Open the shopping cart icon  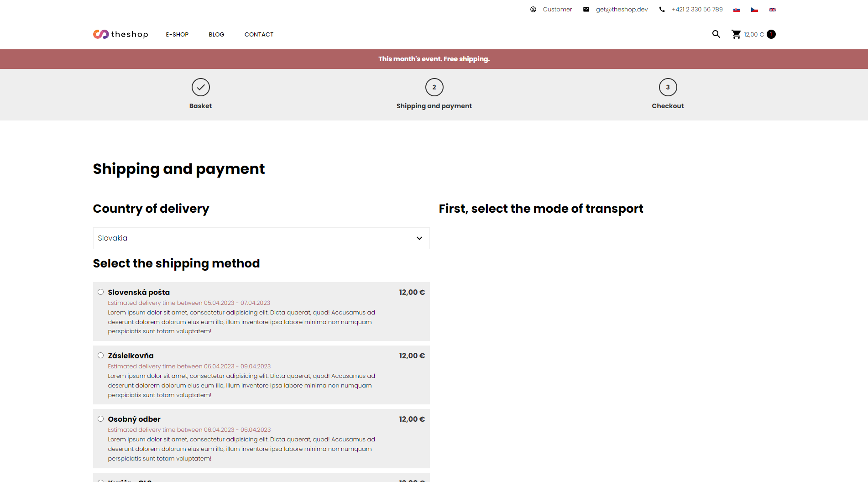coord(736,34)
